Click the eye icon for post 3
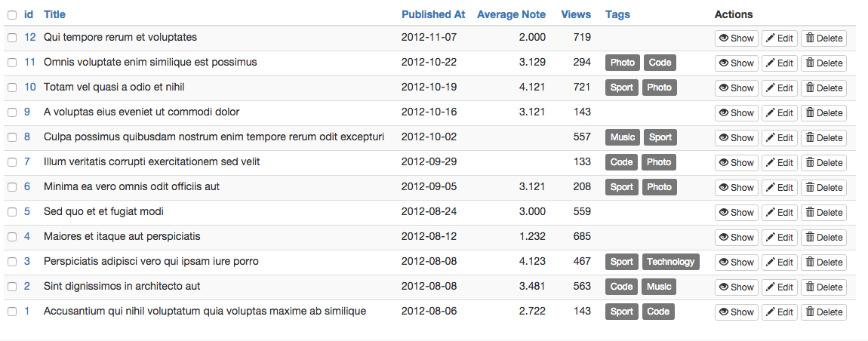 tap(723, 263)
